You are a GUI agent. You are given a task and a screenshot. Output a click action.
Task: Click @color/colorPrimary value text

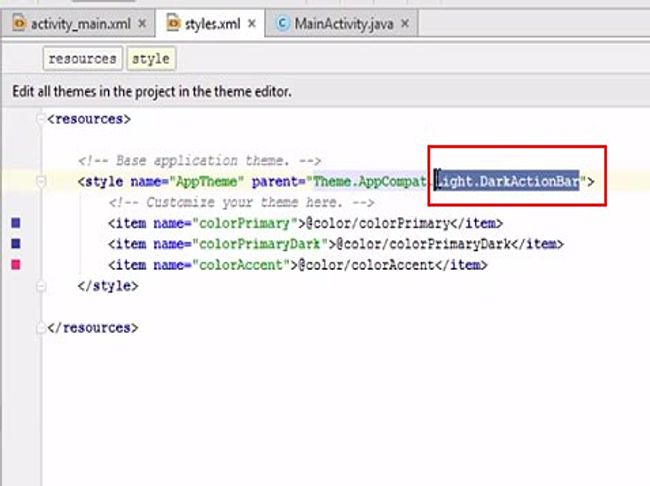coord(378,224)
